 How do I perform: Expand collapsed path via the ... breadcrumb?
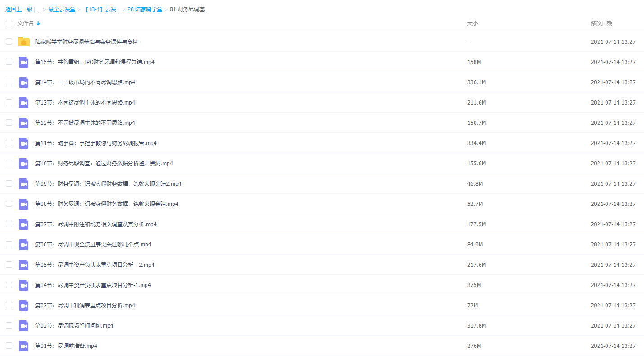coord(39,9)
